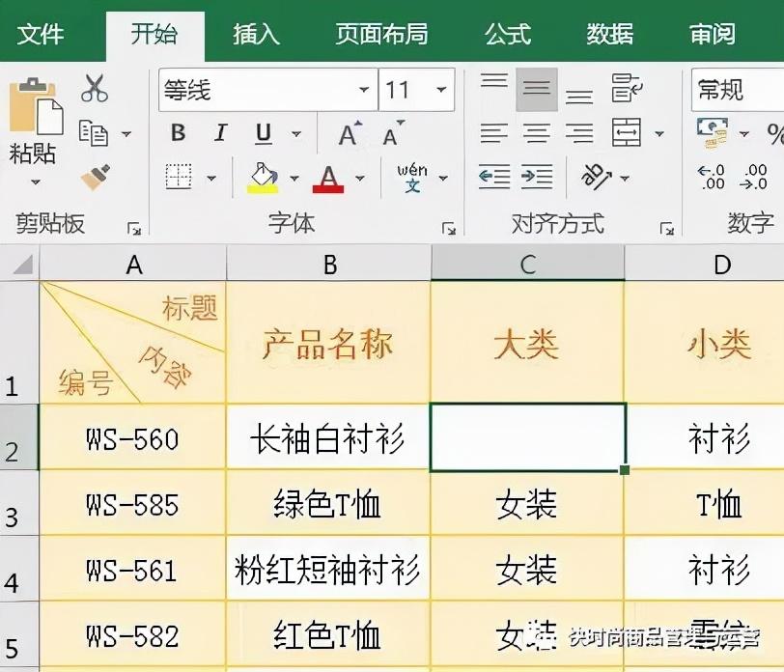Select cell WS-585
The width and height of the screenshot is (784, 672).
point(132,503)
